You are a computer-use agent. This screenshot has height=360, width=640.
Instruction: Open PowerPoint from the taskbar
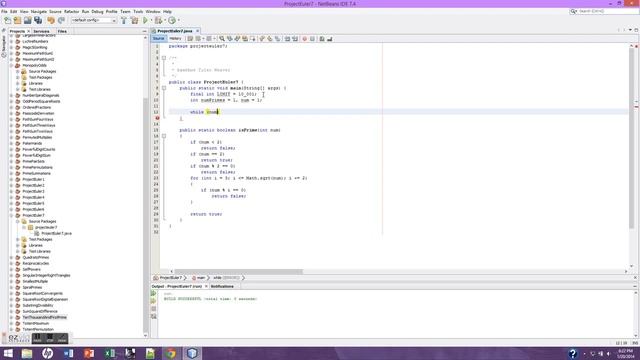[x=89, y=353]
